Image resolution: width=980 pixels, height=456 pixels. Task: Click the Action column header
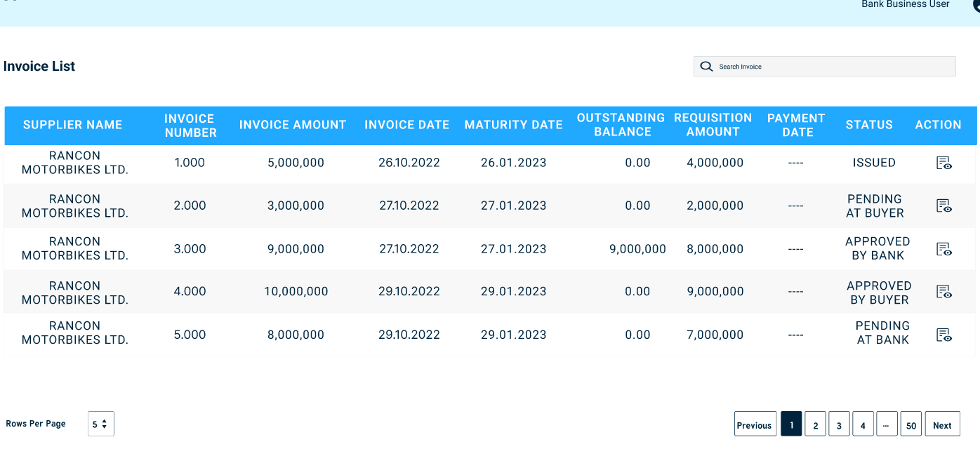[x=938, y=125]
